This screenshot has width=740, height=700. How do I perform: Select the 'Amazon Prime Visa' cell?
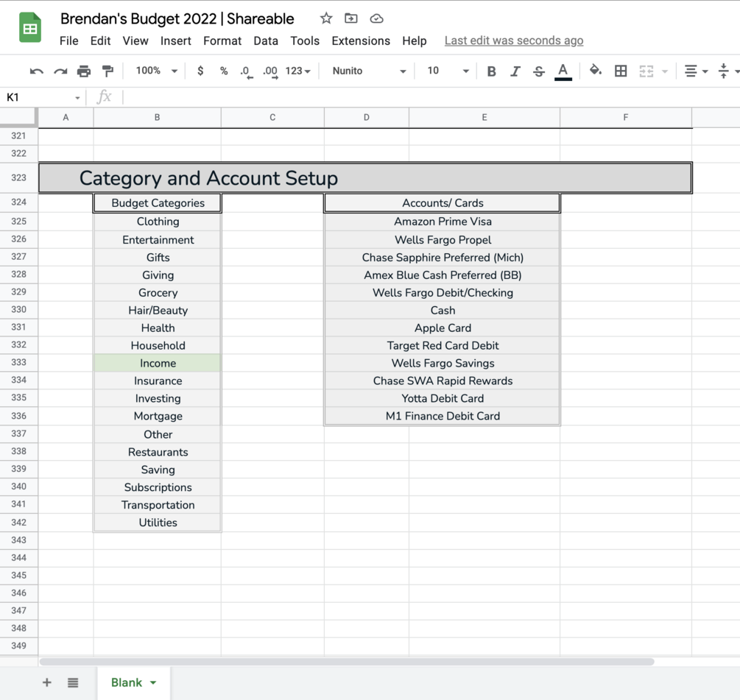[x=443, y=222]
